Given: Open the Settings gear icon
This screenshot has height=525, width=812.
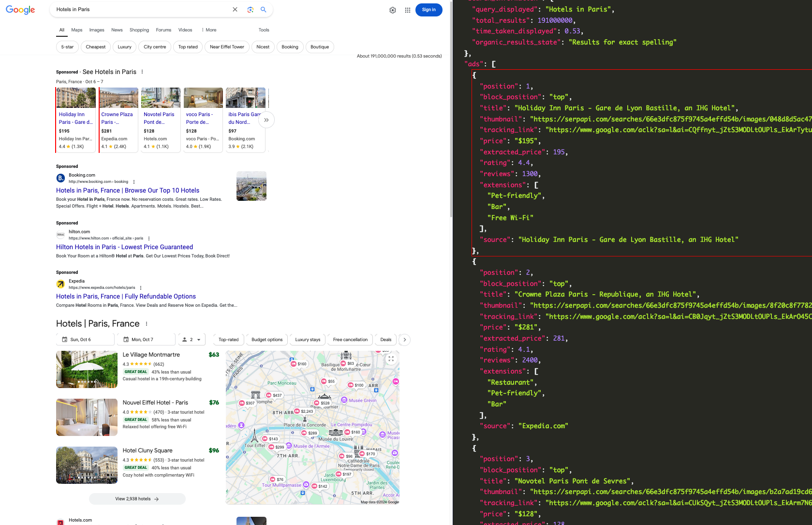Looking at the screenshot, I should coord(393,10).
